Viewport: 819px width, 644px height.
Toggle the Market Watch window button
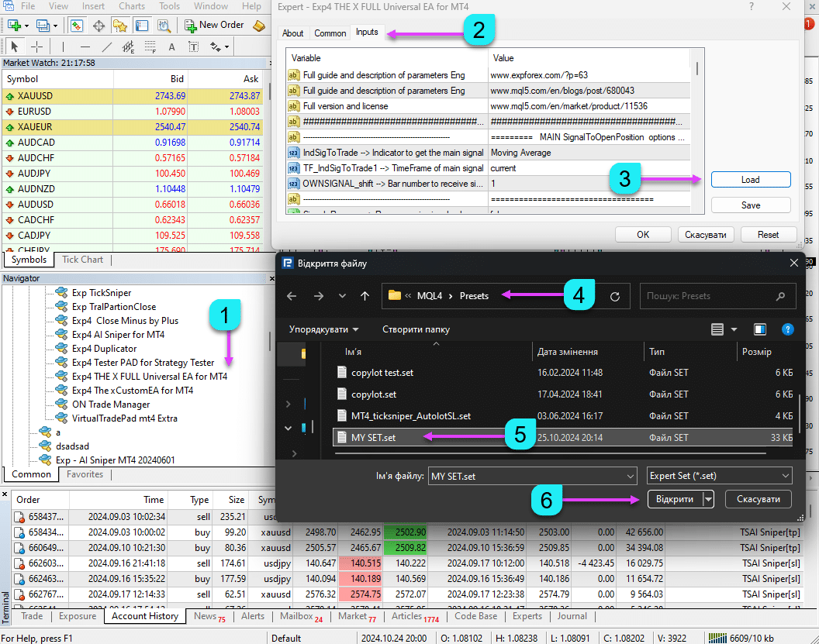[77, 25]
